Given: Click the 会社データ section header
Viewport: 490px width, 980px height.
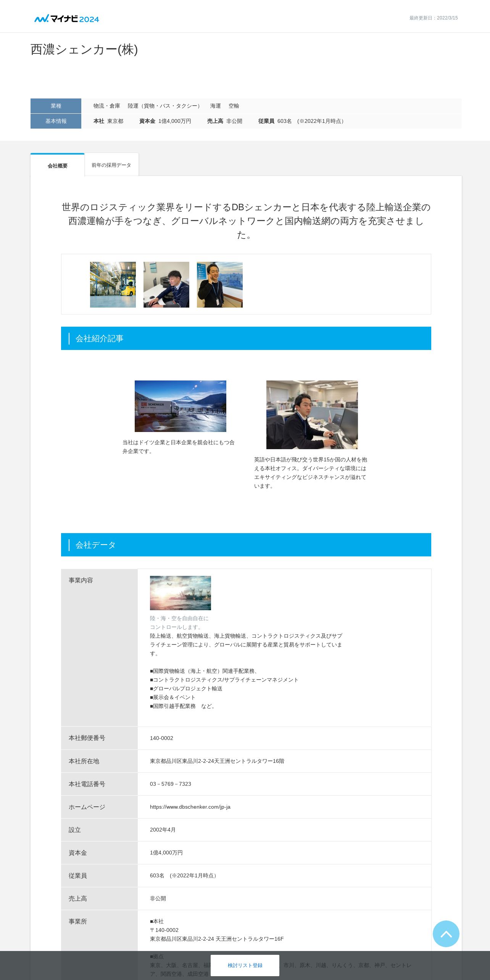Looking at the screenshot, I should [246, 545].
